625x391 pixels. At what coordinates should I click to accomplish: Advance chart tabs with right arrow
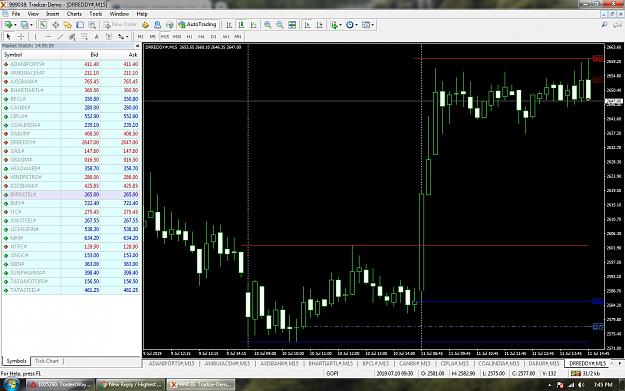[x=620, y=363]
